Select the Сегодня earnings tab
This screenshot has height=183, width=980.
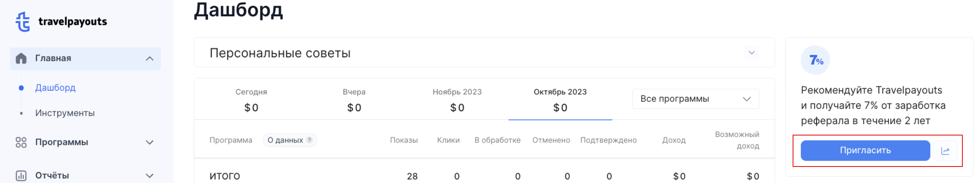(251, 100)
